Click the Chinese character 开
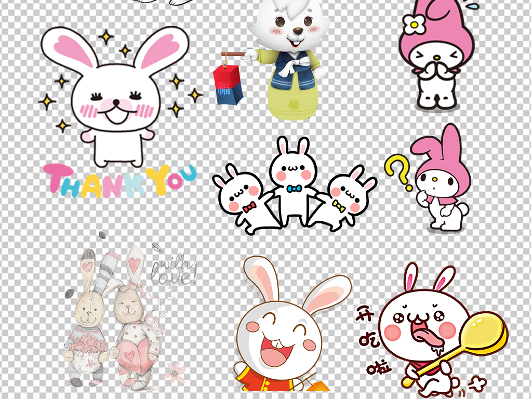This screenshot has height=399, width=532. pyautogui.click(x=366, y=313)
